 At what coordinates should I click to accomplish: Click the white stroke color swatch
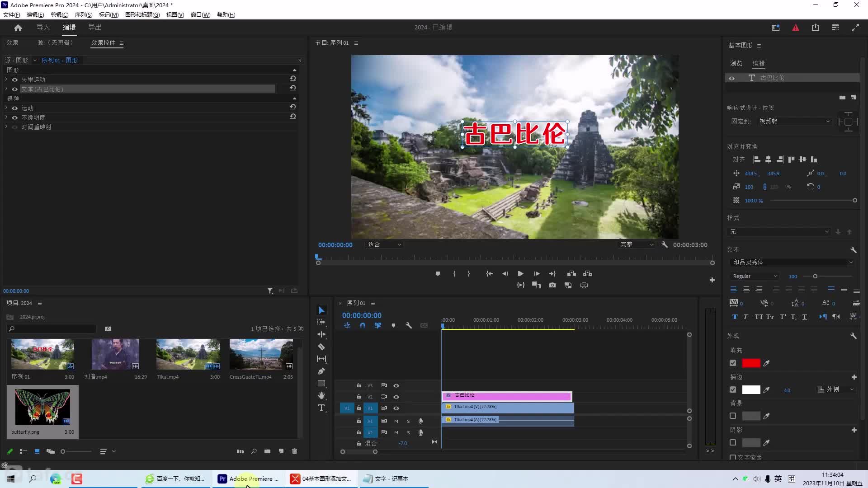click(x=751, y=389)
